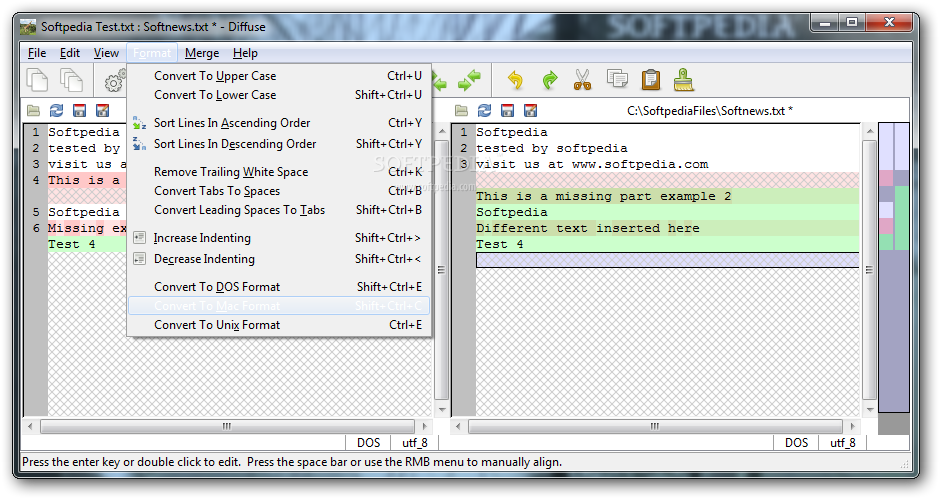Click the Increase Indenting menu icon
Image resolution: width=940 pixels, height=499 pixels.
pos(139,238)
